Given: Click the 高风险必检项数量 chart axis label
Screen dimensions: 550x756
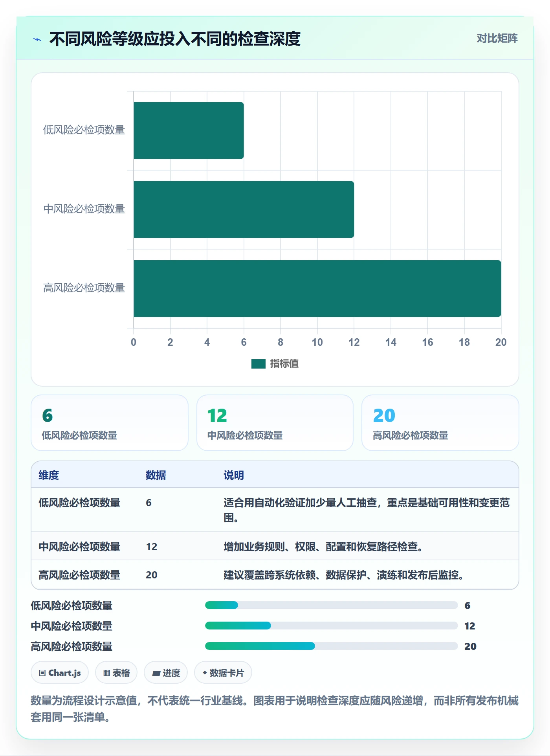Looking at the screenshot, I should (x=84, y=288).
